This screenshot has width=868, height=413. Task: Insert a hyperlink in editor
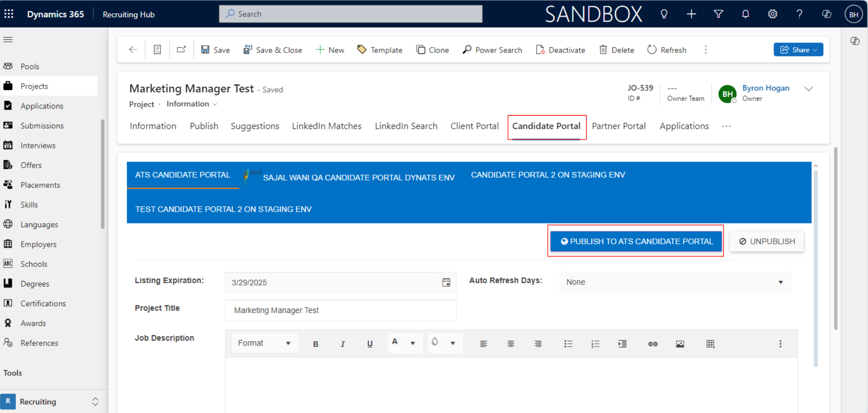[x=653, y=344]
